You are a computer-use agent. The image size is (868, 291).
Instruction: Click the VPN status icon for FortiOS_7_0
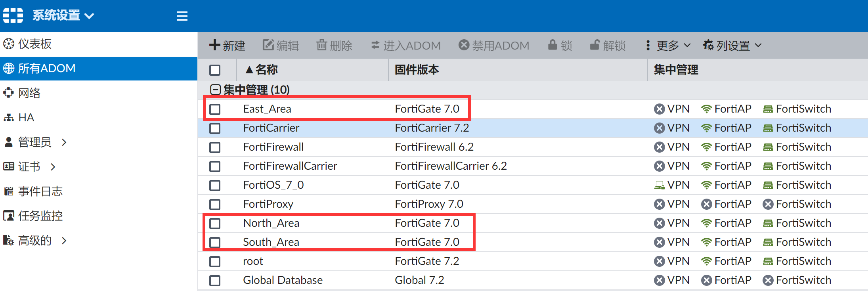point(659,185)
